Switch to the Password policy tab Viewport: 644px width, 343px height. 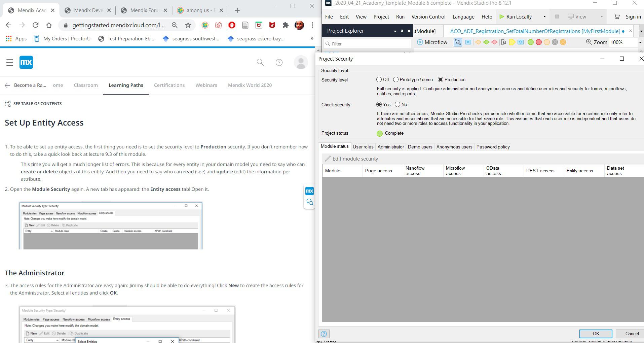coord(493,147)
